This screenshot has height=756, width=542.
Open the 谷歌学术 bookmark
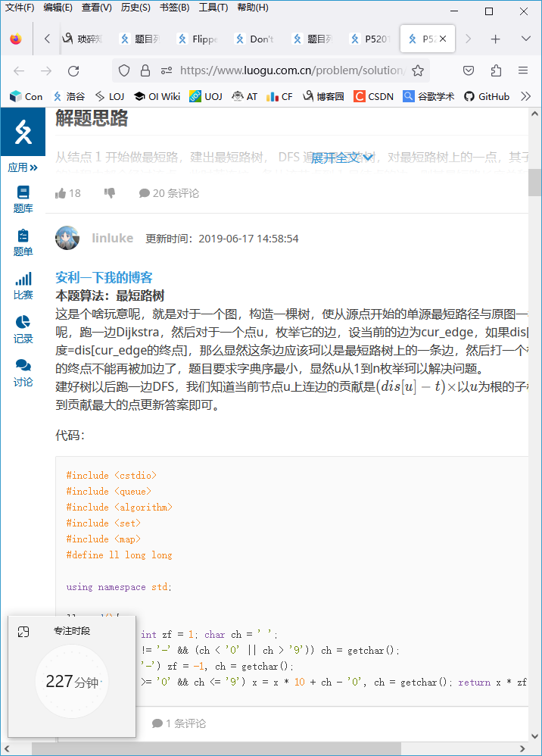(428, 96)
